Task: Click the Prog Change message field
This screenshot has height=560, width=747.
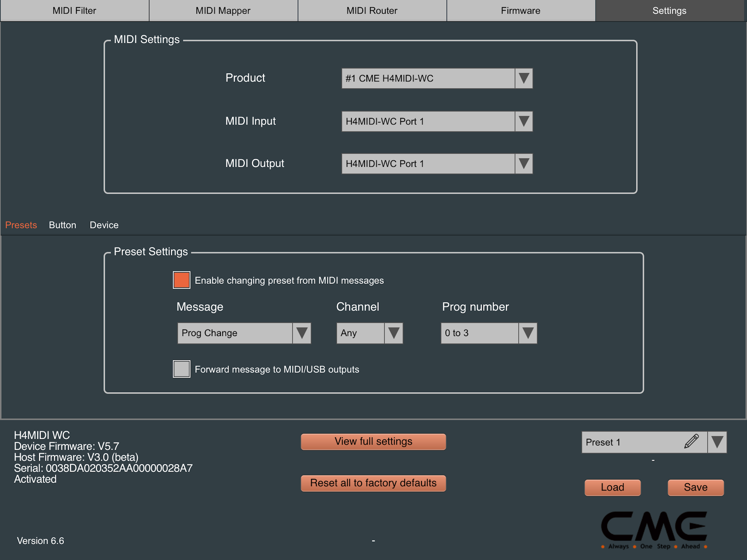Action: click(235, 333)
